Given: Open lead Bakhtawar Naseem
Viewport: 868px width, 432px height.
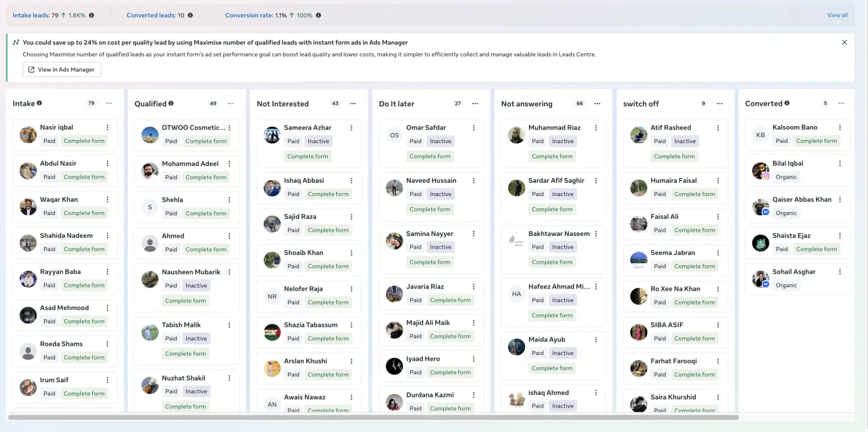Looking at the screenshot, I should coord(559,234).
